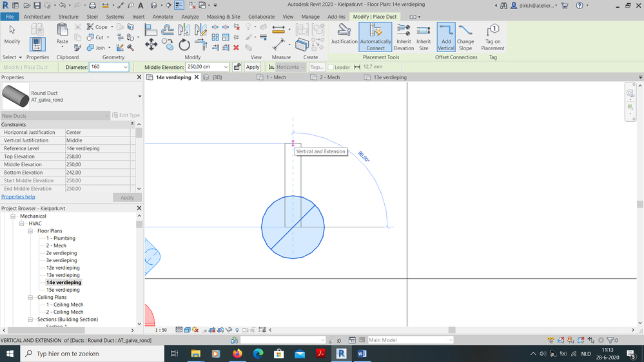Click the detail level icon in view control bar
The image size is (644, 362).
179,330
